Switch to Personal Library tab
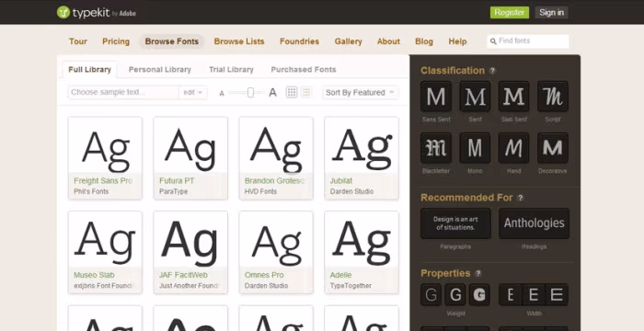This screenshot has height=331, width=644. tap(160, 69)
